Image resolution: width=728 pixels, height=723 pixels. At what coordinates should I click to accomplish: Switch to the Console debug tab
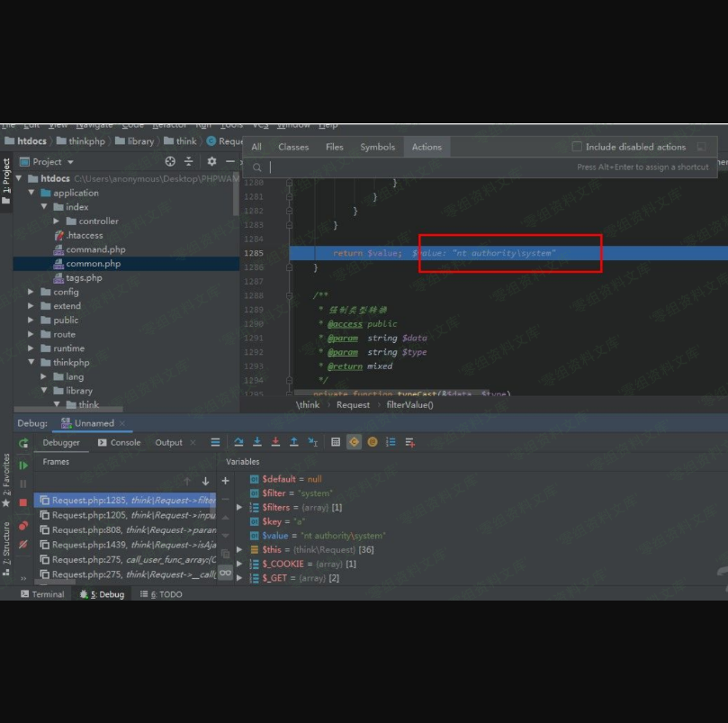[x=119, y=443]
